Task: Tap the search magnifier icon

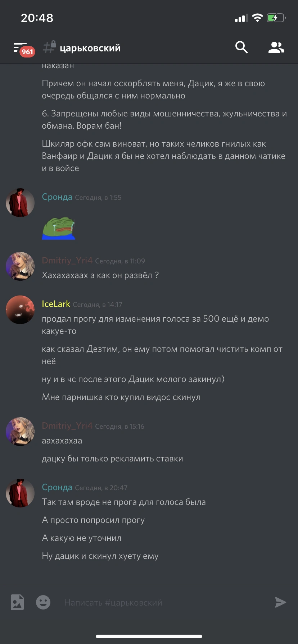Action: point(241,47)
